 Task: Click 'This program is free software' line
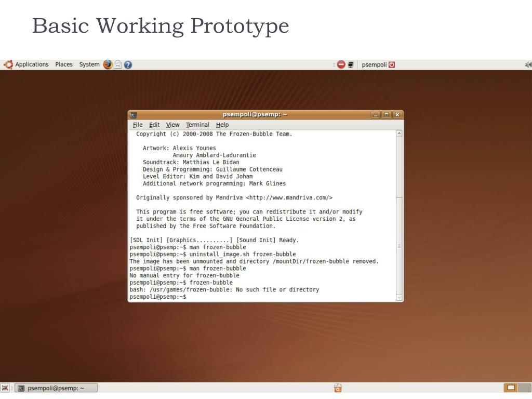(x=249, y=212)
